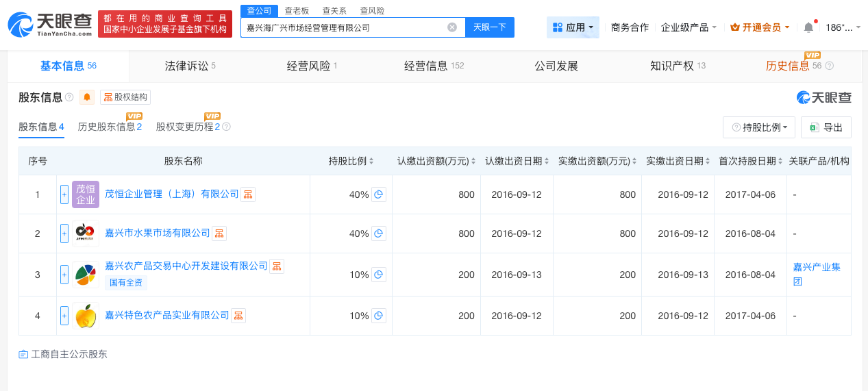Click the 国有全资 tag in row 3
The width and height of the screenshot is (868, 391).
coord(127,282)
